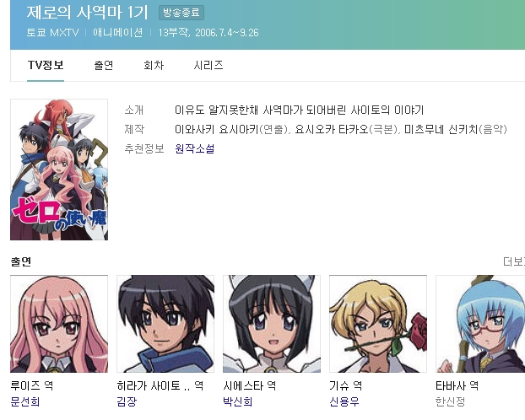Click voice actor 김장 link
The width and height of the screenshot is (525, 420).
click(x=127, y=401)
